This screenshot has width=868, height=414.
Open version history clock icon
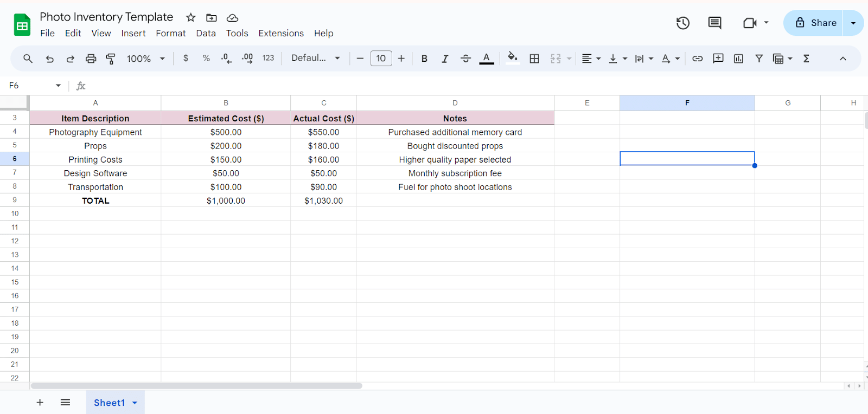682,23
